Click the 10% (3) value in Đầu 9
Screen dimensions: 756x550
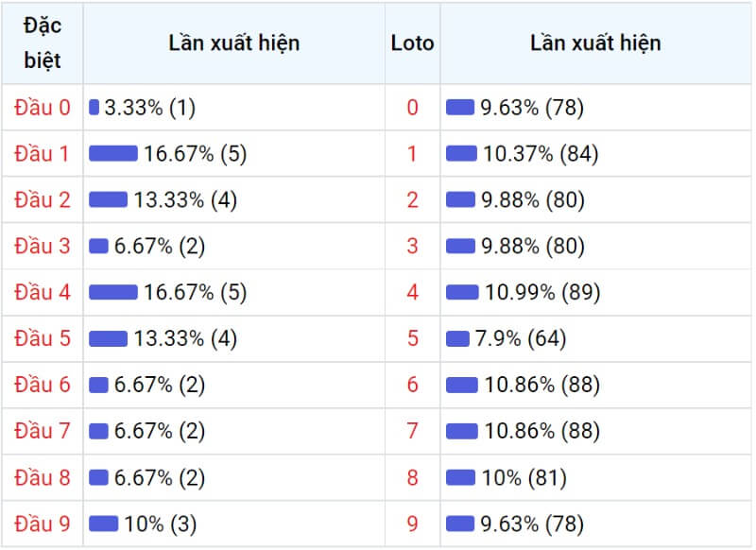tap(160, 524)
